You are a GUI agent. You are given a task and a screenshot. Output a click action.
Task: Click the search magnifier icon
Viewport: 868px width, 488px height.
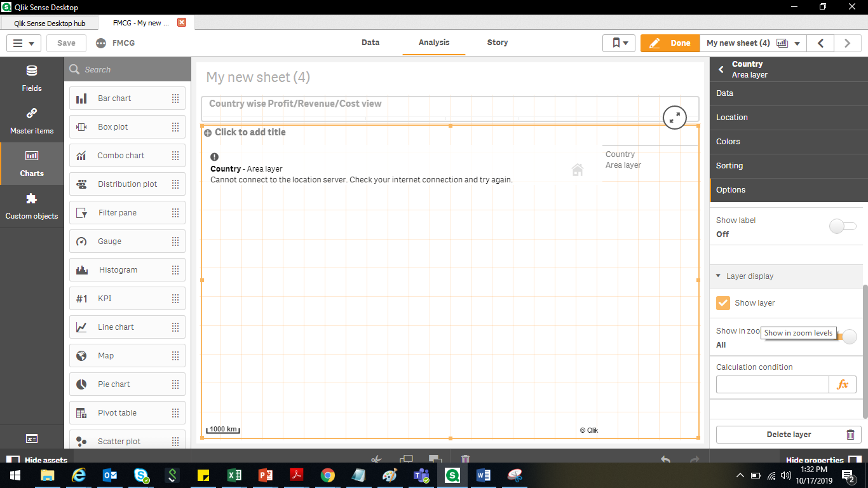74,69
